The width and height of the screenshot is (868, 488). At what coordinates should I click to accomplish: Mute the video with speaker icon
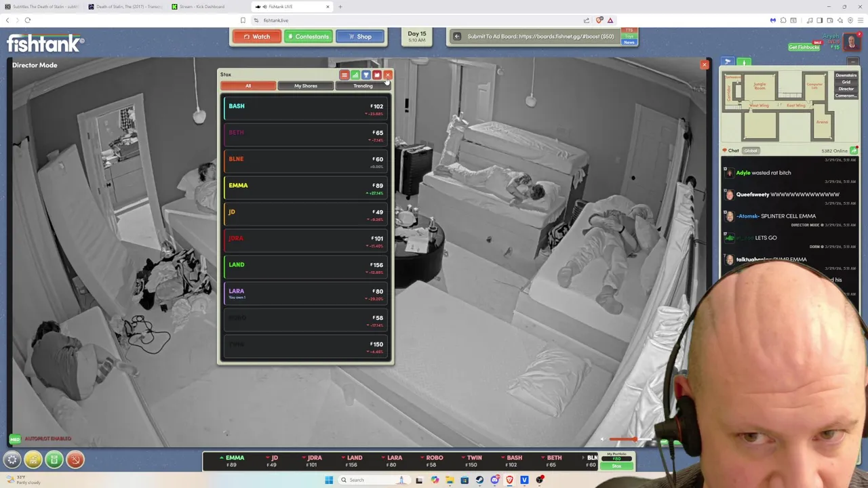click(x=601, y=440)
